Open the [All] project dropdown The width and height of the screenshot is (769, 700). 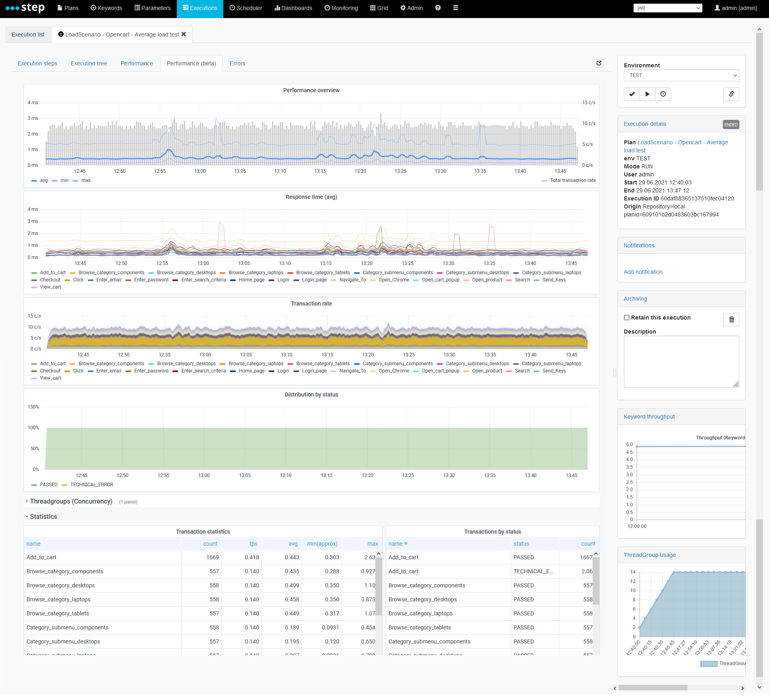click(x=668, y=8)
